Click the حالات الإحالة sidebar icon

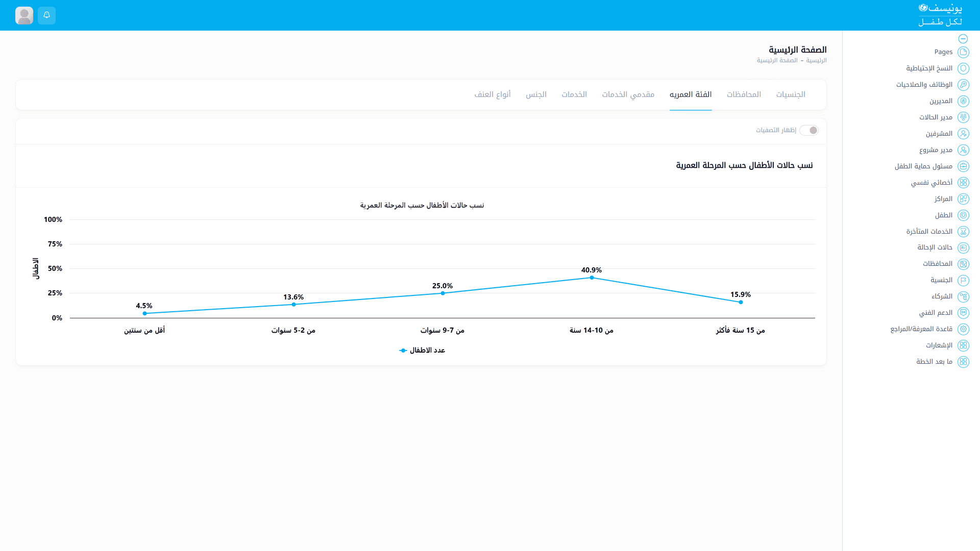[x=963, y=248]
